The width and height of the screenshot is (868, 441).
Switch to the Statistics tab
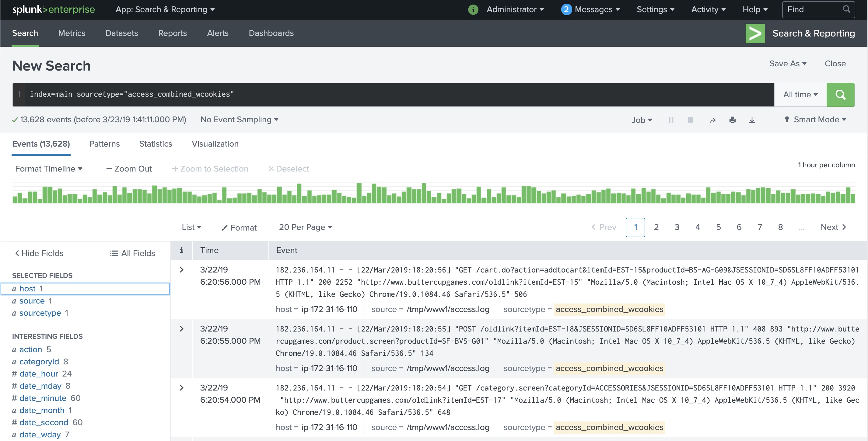(155, 144)
